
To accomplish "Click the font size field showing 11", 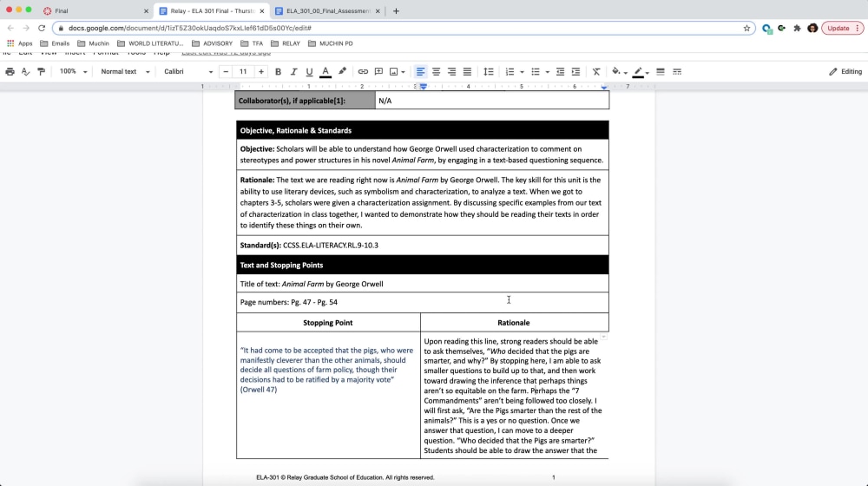I will (x=243, y=71).
